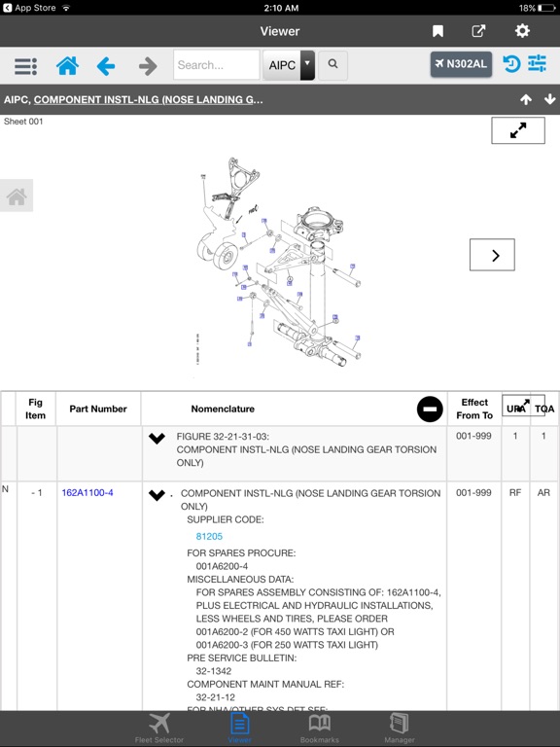The width and height of the screenshot is (560, 747).
Task: Select the Sheet 001 label
Action: point(23,122)
